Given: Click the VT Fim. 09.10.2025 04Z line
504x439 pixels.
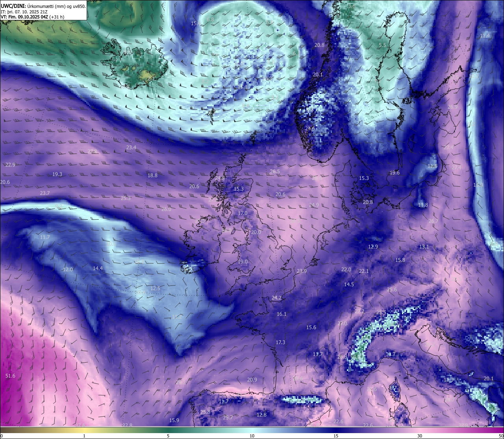Looking at the screenshot, I should click(x=32, y=17).
